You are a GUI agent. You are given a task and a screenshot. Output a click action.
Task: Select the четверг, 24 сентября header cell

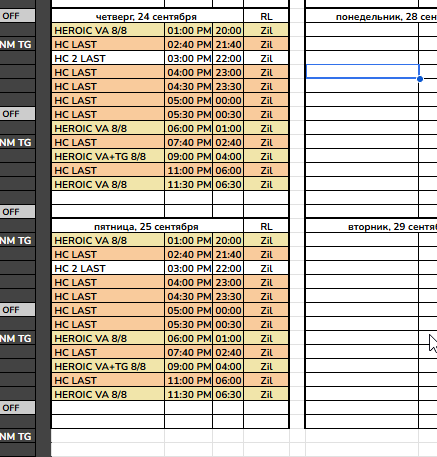click(x=148, y=16)
